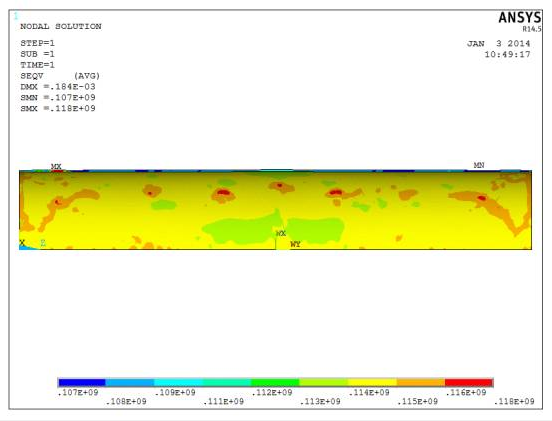The width and height of the screenshot is (552, 421).
Task: Click the DMX =.184E-03 value
Action: (x=58, y=87)
